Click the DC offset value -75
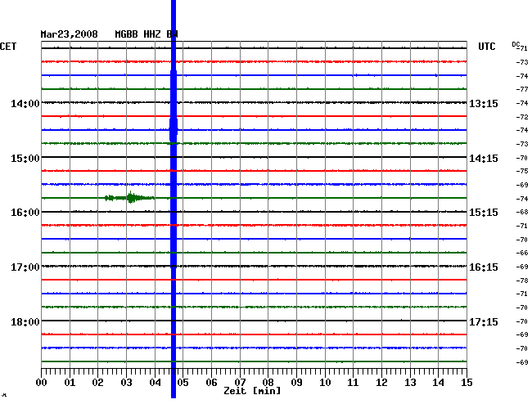The image size is (532, 404). point(522,172)
